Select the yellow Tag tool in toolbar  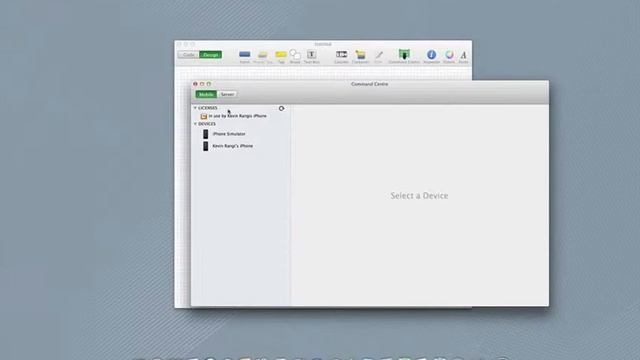[281, 56]
